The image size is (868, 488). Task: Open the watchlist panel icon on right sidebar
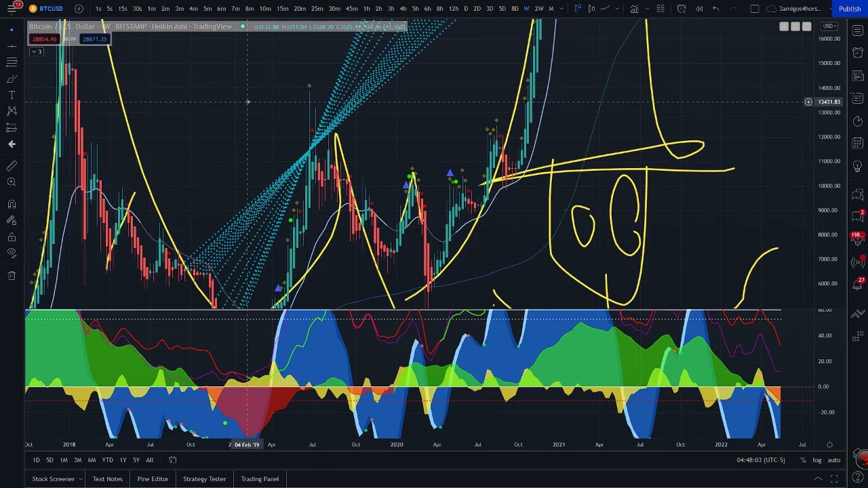[858, 30]
